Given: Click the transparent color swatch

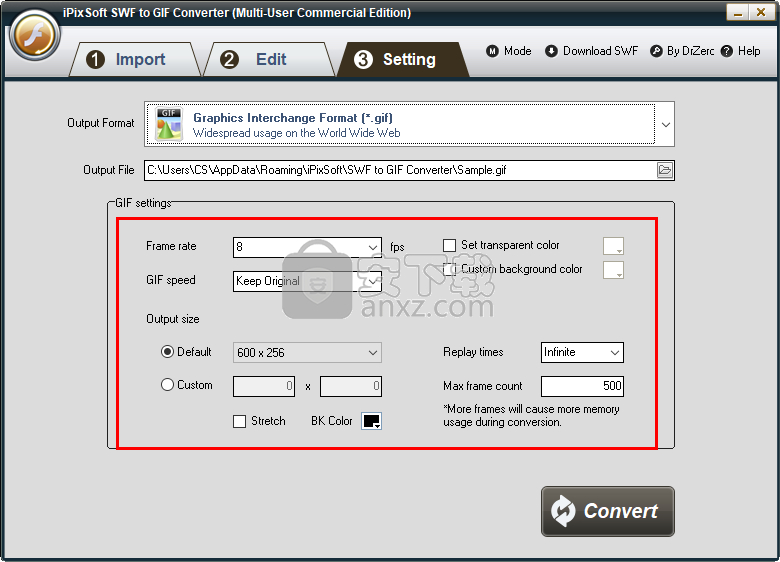Looking at the screenshot, I should tap(613, 246).
